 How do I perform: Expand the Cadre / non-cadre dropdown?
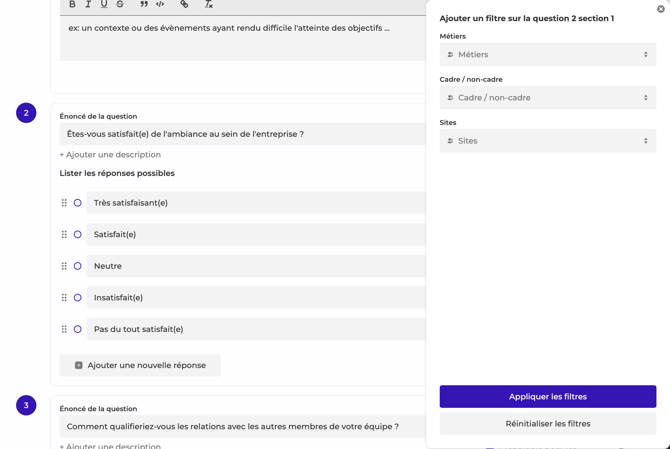click(547, 98)
